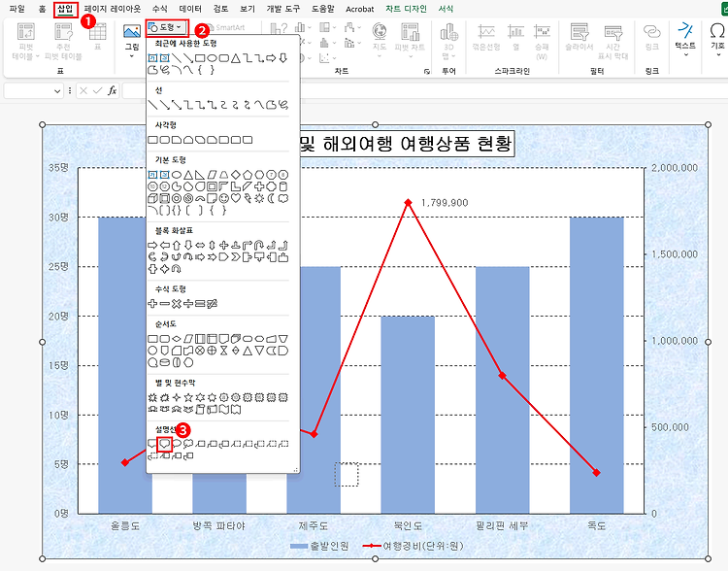Choose the cross shape in basic shapes
Screen dimensions: 728x571
pyautogui.click(x=259, y=186)
